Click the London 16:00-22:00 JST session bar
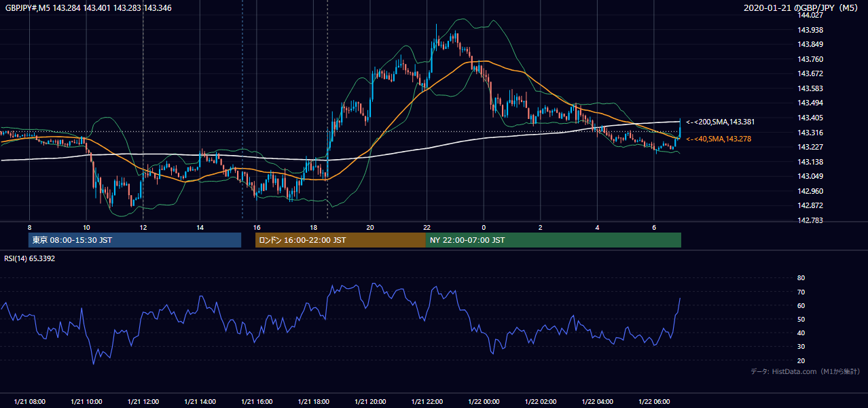The height and width of the screenshot is (408, 868). (x=340, y=240)
